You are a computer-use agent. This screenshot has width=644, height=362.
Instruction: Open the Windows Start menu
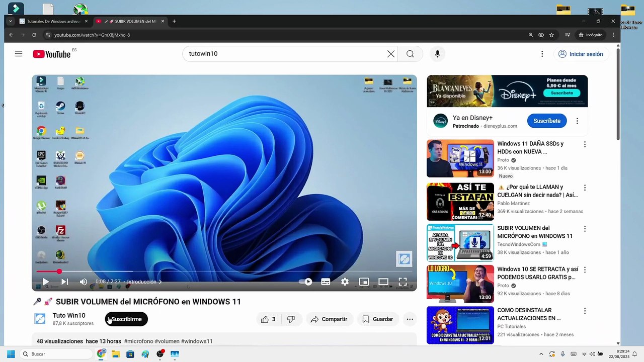(x=11, y=354)
